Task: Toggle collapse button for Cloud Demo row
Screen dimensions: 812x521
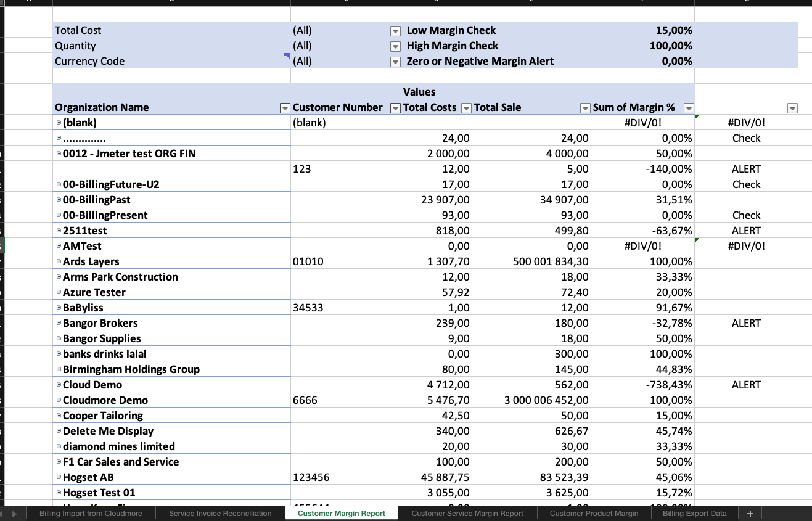Action: (x=59, y=385)
